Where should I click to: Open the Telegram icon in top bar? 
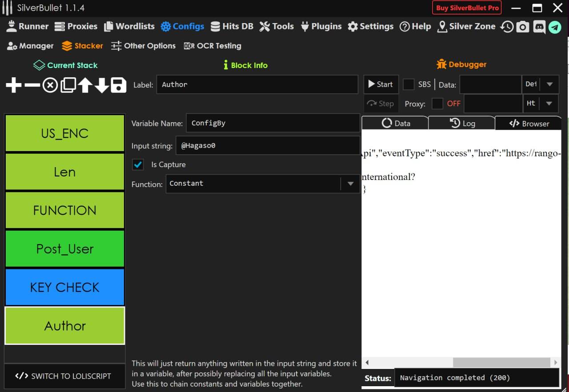[554, 27]
